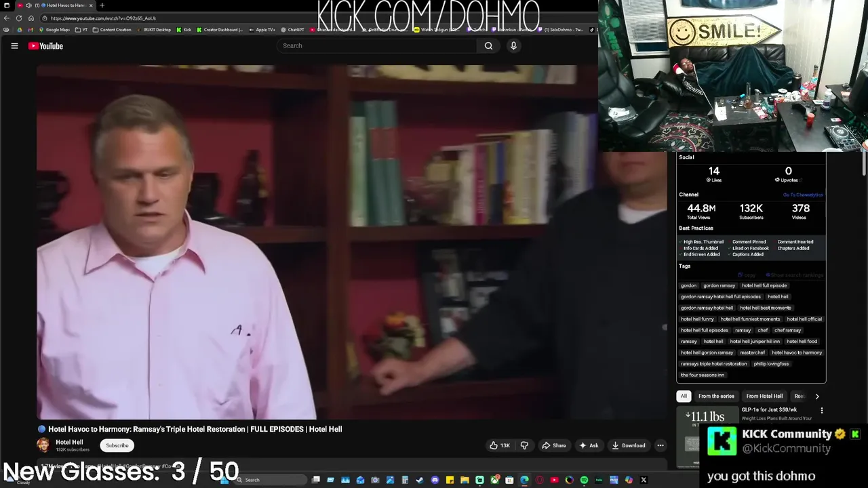The image size is (868, 488).
Task: Share the Hotel Hell video
Action: coord(554,445)
